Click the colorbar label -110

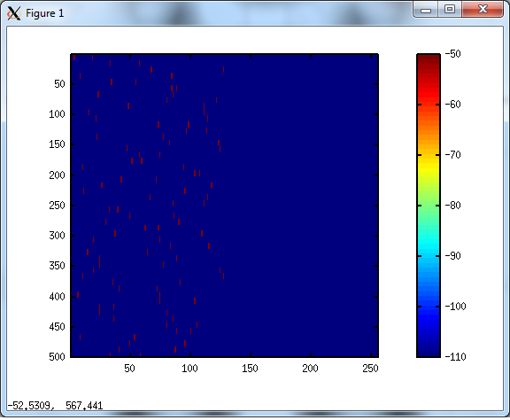click(x=455, y=357)
